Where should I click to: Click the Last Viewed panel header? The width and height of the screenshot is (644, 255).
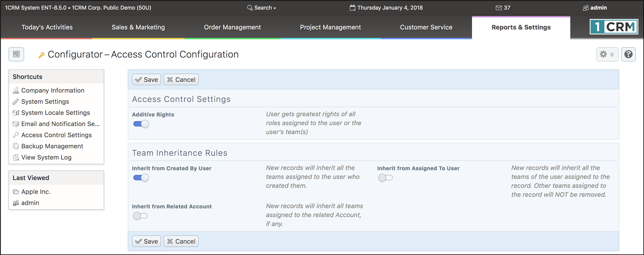click(56, 178)
